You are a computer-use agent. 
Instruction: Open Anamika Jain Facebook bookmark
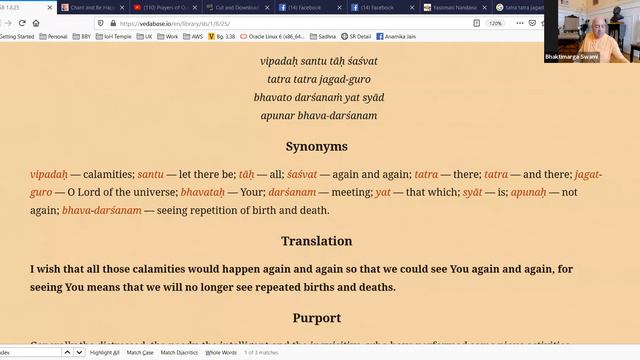(396, 36)
